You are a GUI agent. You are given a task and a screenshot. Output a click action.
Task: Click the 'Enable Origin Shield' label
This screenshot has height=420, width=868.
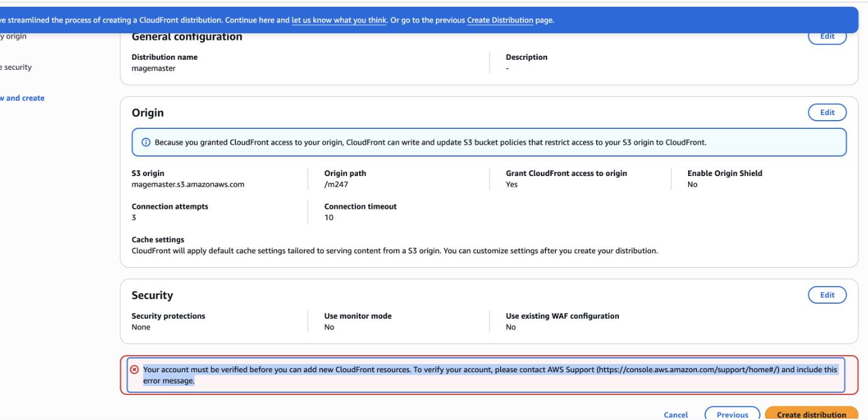tap(725, 174)
